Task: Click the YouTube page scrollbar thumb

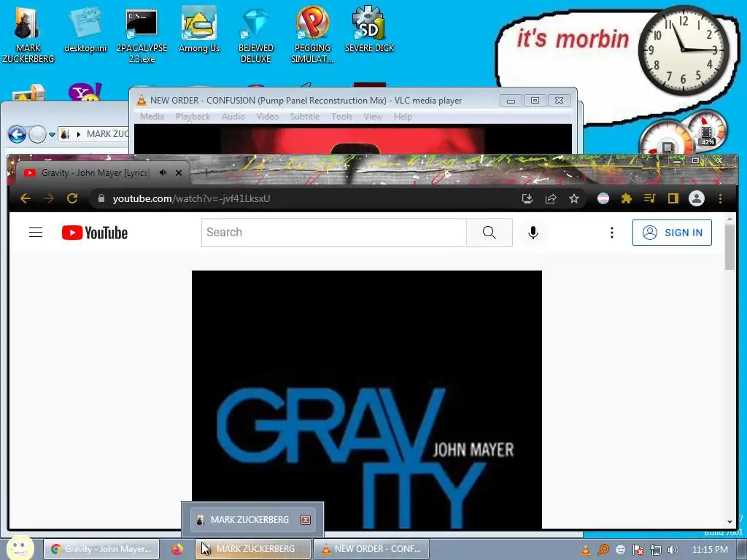Action: click(729, 246)
